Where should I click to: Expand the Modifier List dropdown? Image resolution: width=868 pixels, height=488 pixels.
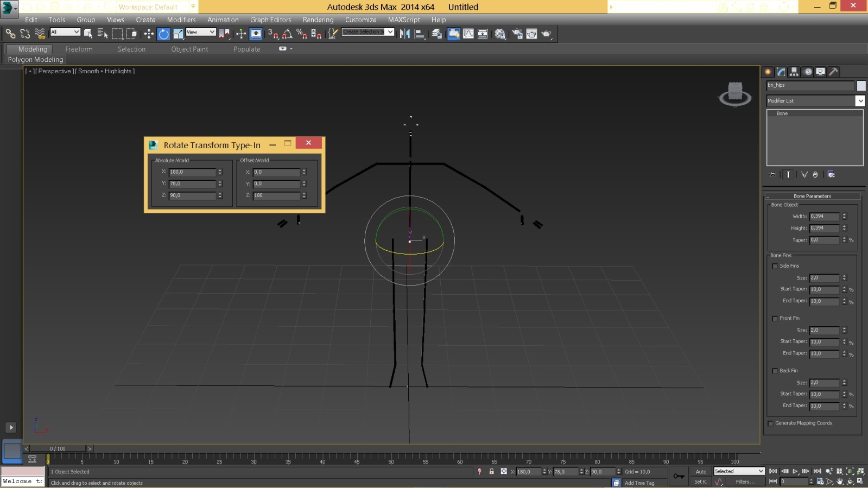click(860, 101)
